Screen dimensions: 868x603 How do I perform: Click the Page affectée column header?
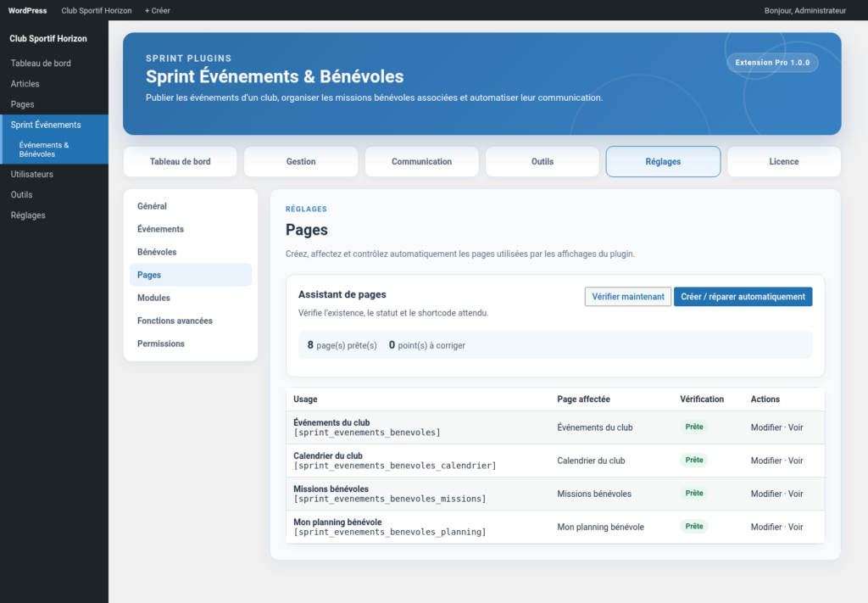[583, 399]
